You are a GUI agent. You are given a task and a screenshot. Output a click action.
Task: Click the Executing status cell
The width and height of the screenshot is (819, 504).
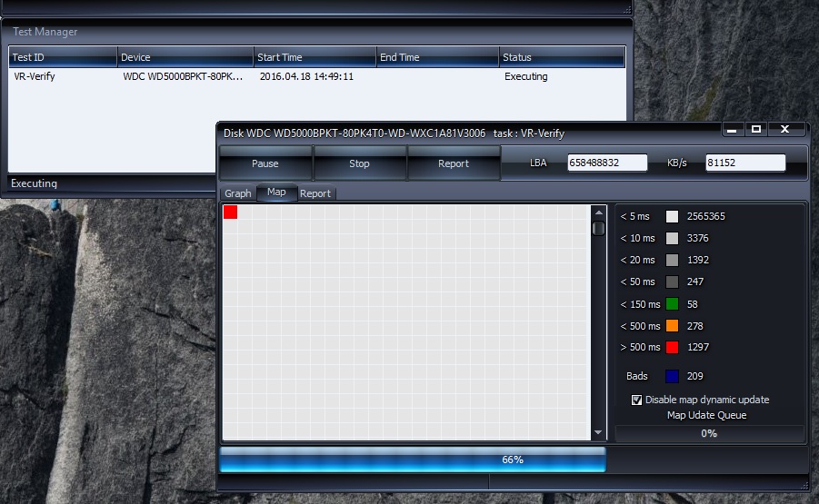pyautogui.click(x=526, y=76)
